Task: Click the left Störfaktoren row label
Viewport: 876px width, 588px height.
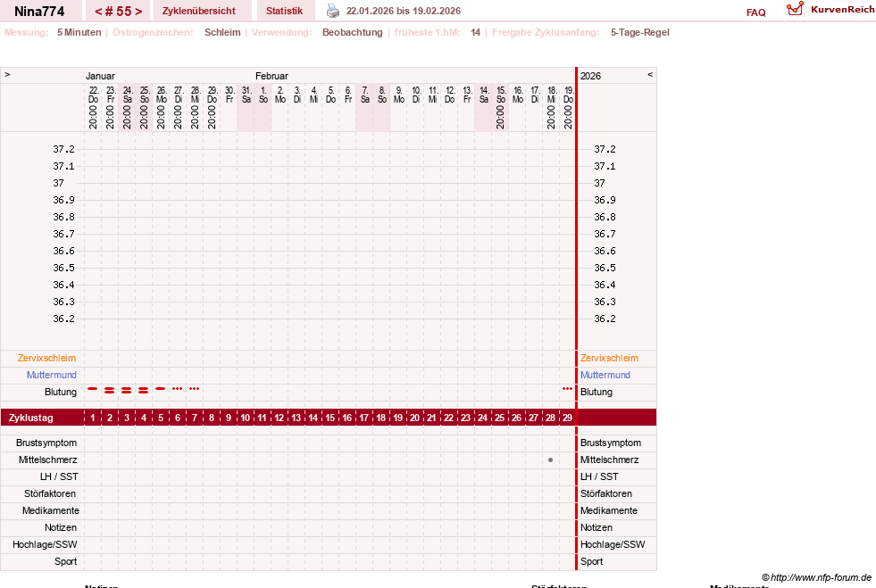Action: tap(50, 493)
